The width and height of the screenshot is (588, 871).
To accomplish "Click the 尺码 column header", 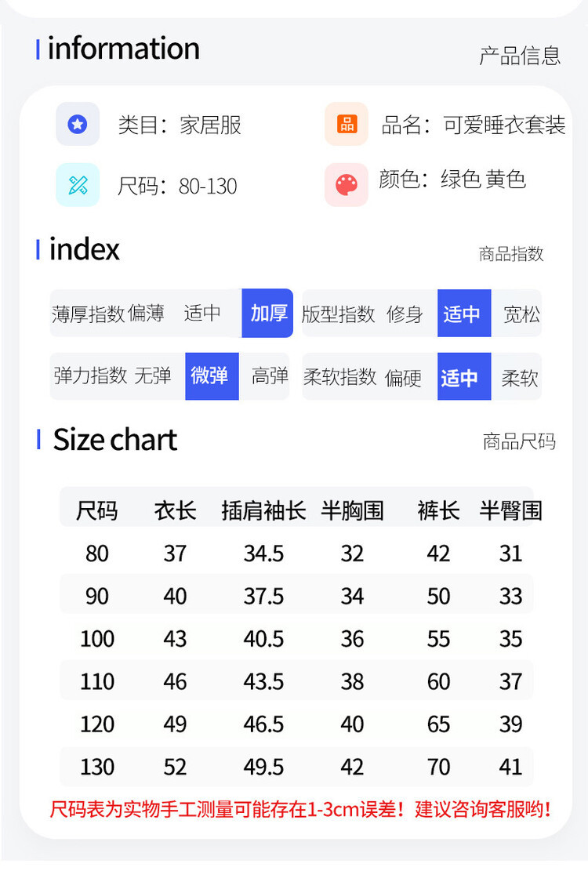I will click(97, 511).
